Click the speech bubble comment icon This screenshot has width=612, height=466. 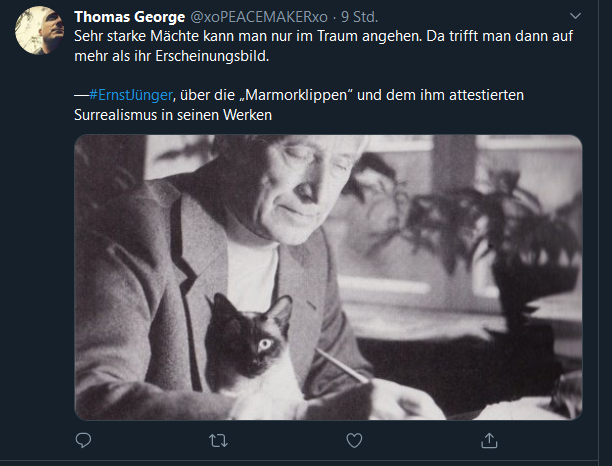tap(83, 440)
